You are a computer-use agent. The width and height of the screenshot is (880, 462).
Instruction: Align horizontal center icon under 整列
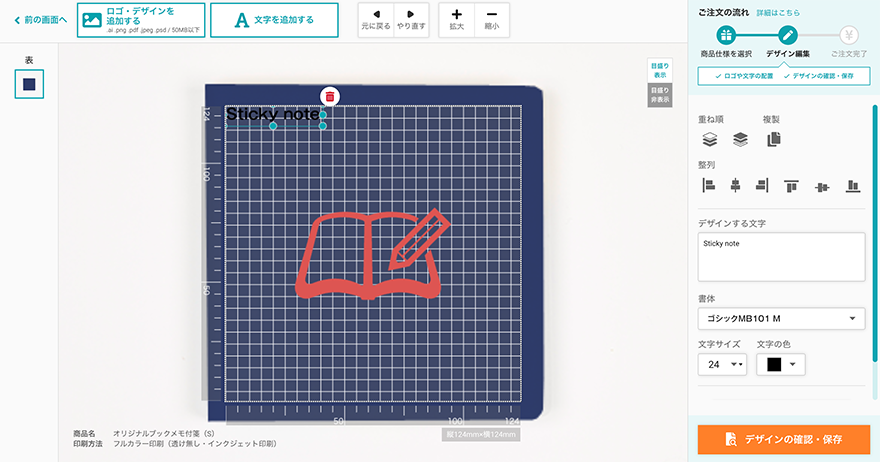tap(735, 185)
